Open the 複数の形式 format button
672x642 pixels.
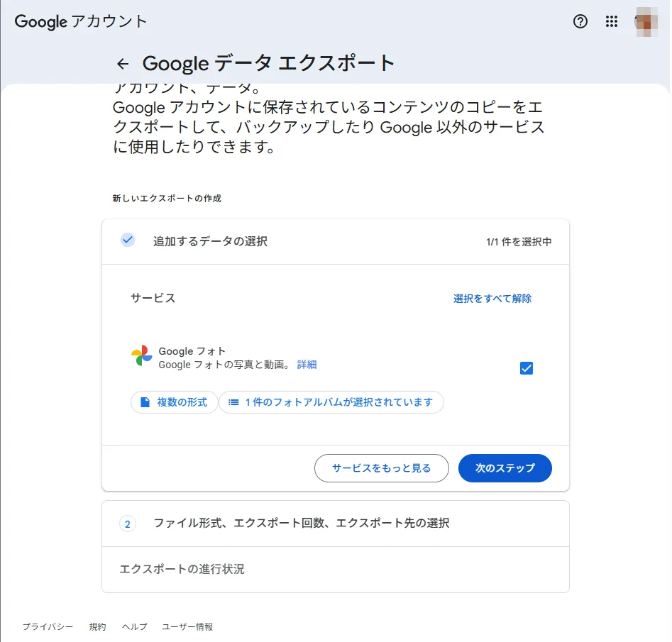[x=175, y=402]
